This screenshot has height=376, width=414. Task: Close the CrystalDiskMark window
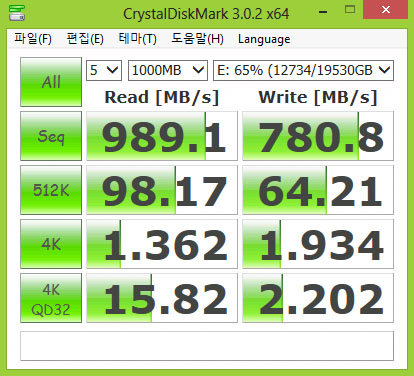pyautogui.click(x=386, y=10)
